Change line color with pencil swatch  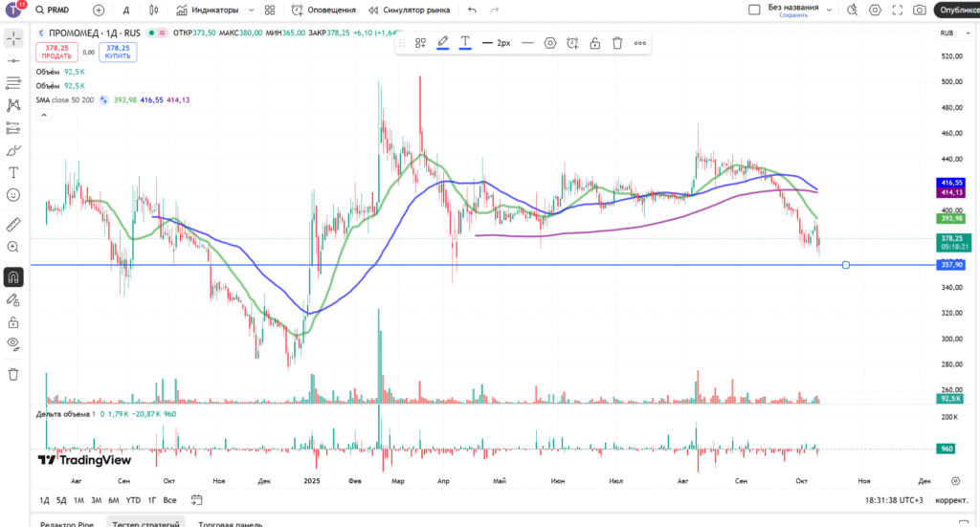(442, 43)
